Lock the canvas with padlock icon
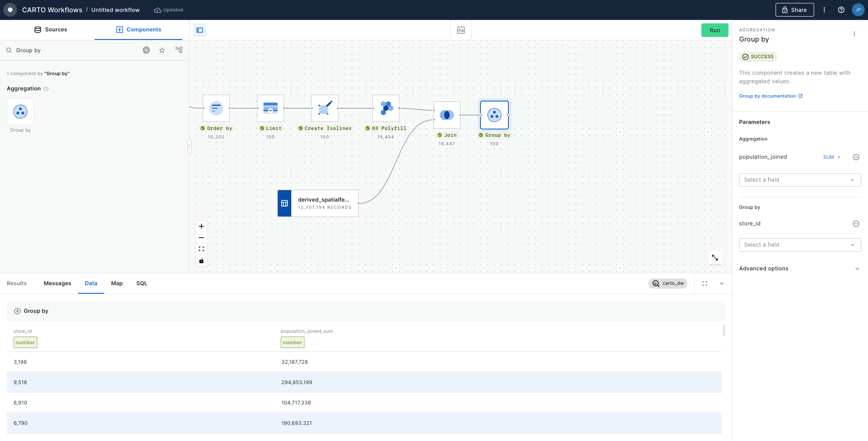The width and height of the screenshot is (868, 441). pos(201,261)
